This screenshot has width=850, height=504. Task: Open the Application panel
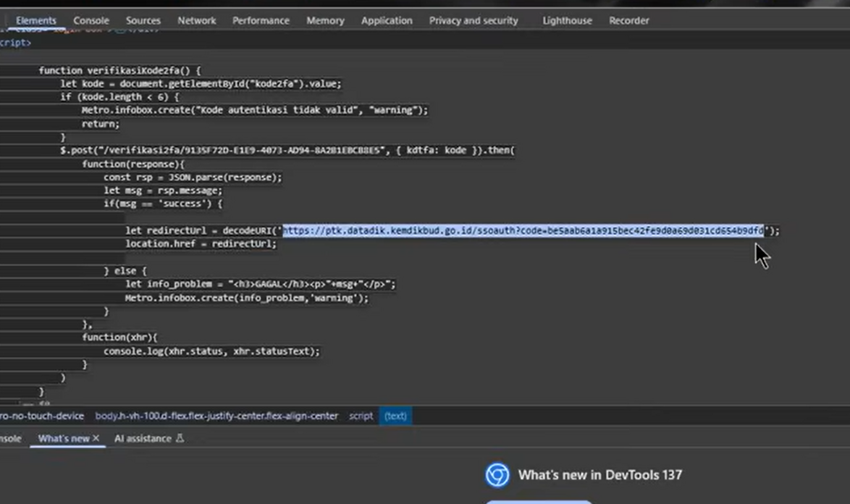click(x=386, y=20)
